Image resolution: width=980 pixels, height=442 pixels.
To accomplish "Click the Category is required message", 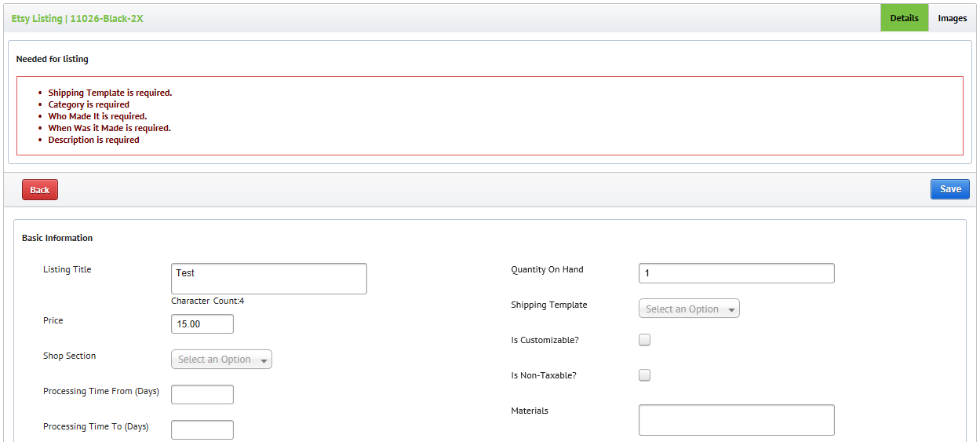I will point(89,104).
